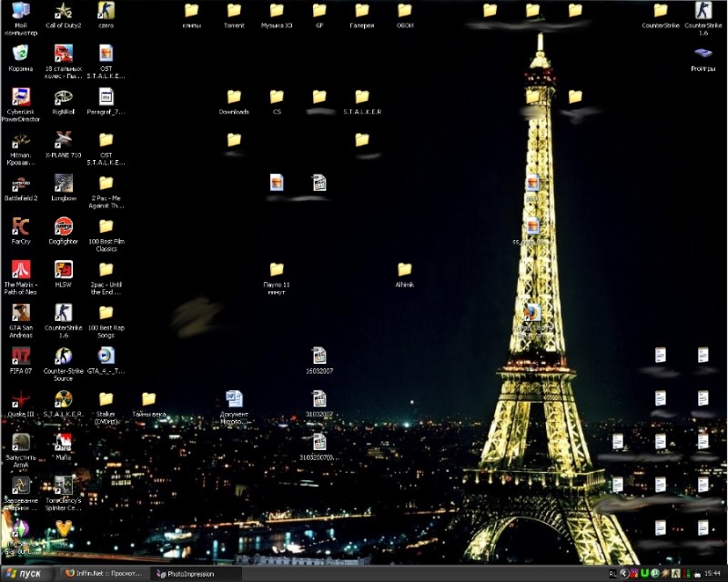Select the X-PLANE 710 shortcut
This screenshot has height=582, width=728.
[x=63, y=140]
